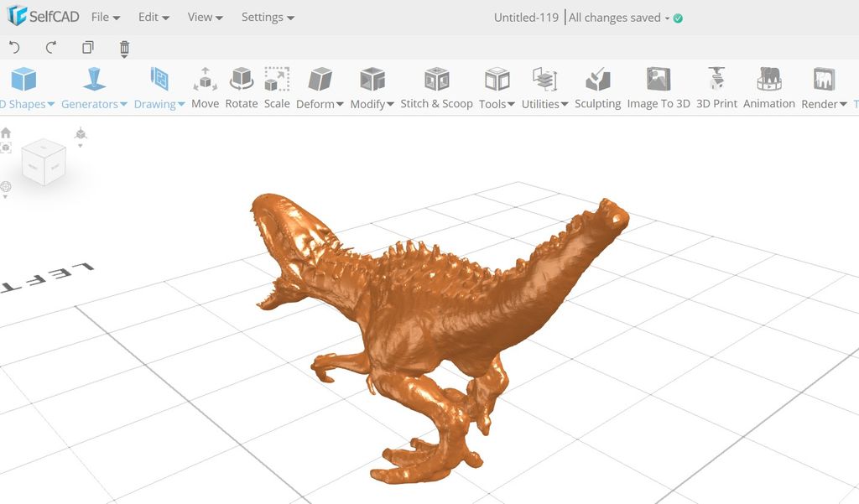This screenshot has width=859, height=504.
Task: Expand the Utilities dropdown
Action: pos(543,103)
